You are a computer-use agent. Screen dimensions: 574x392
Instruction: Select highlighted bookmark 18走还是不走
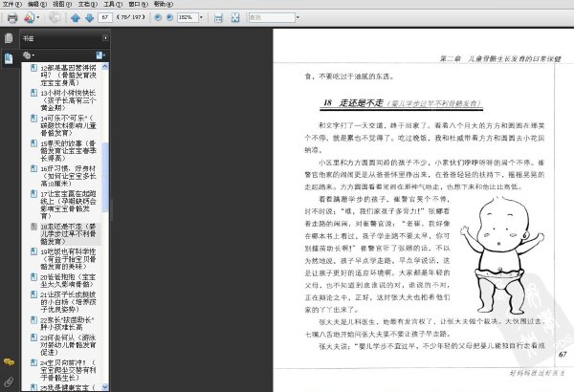click(68, 234)
